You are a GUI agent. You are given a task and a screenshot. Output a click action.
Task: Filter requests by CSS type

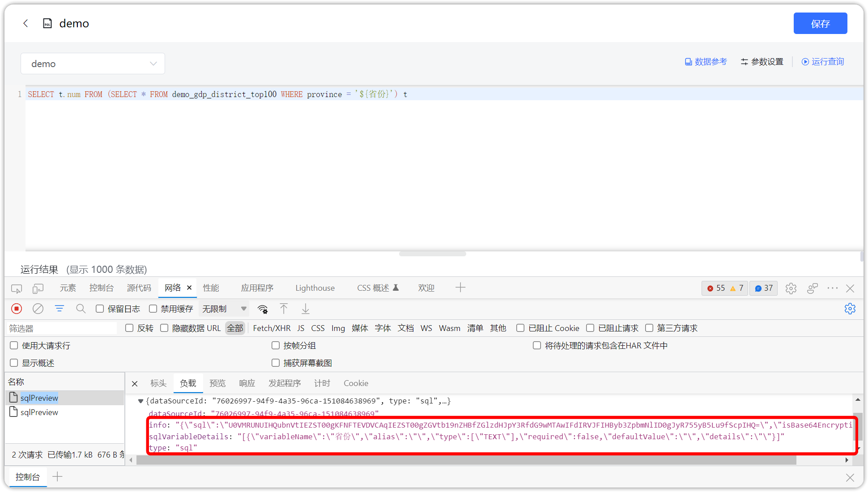click(318, 328)
